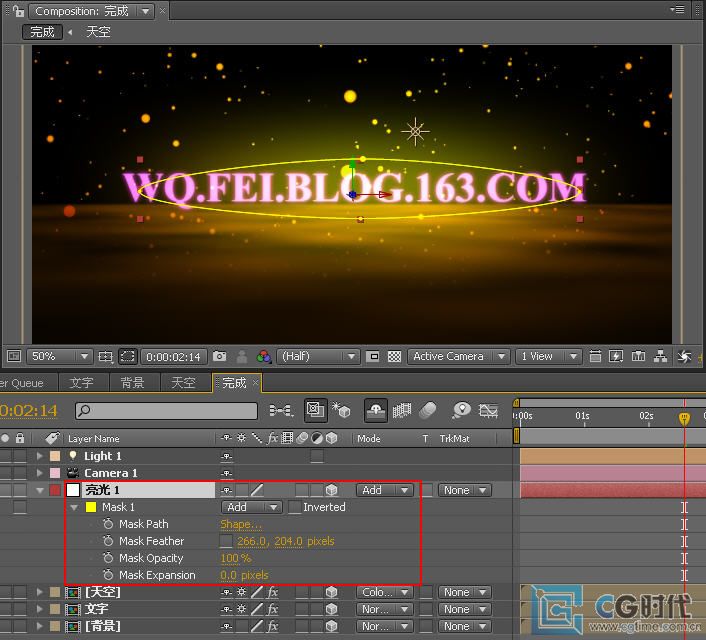Click the Show Channel RGB circles icon

click(263, 357)
